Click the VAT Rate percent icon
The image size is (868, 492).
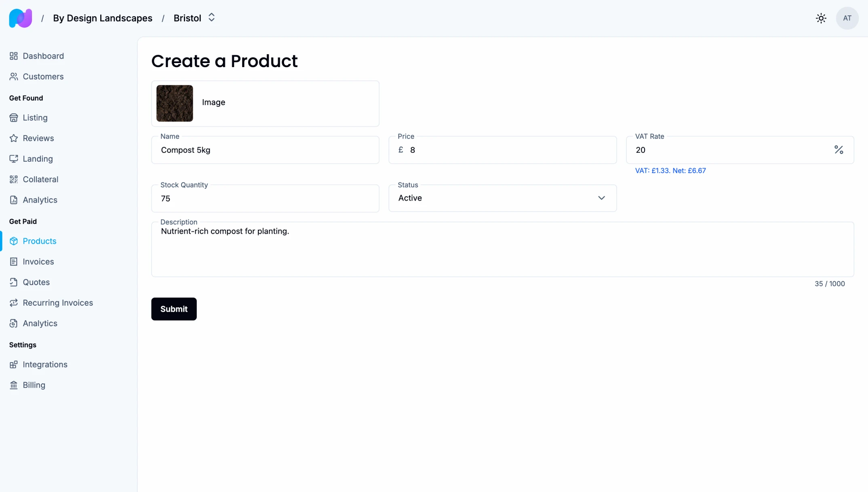[x=839, y=150]
